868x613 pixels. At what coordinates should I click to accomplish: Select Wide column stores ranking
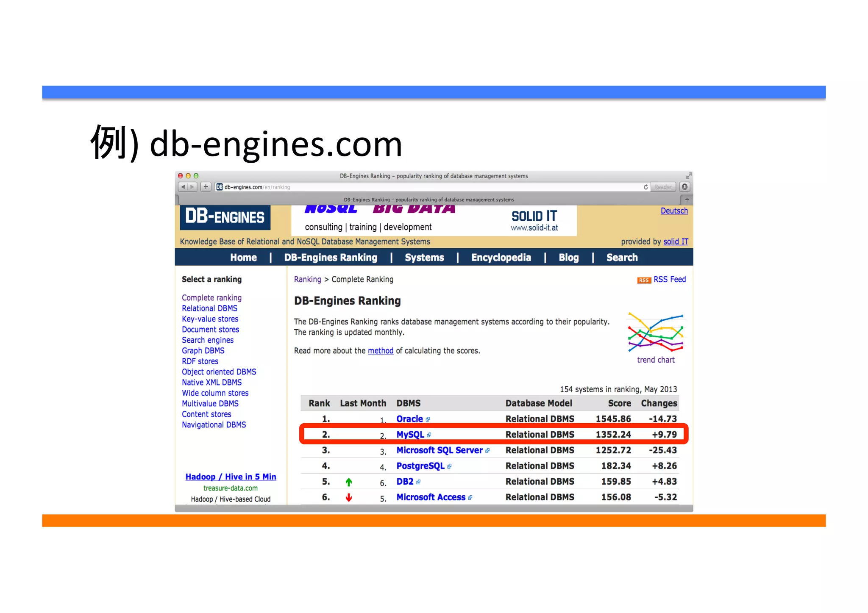coord(215,393)
